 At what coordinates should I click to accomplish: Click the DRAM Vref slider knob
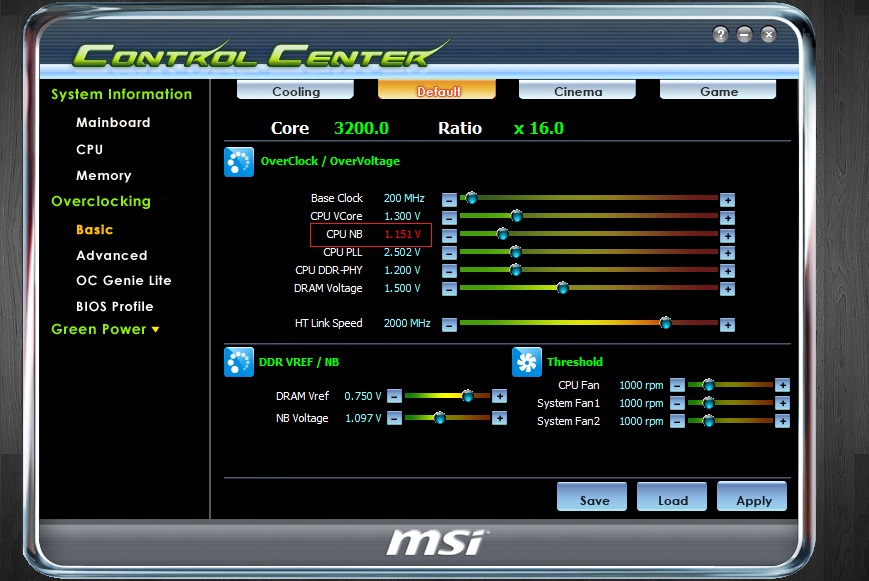pos(468,395)
